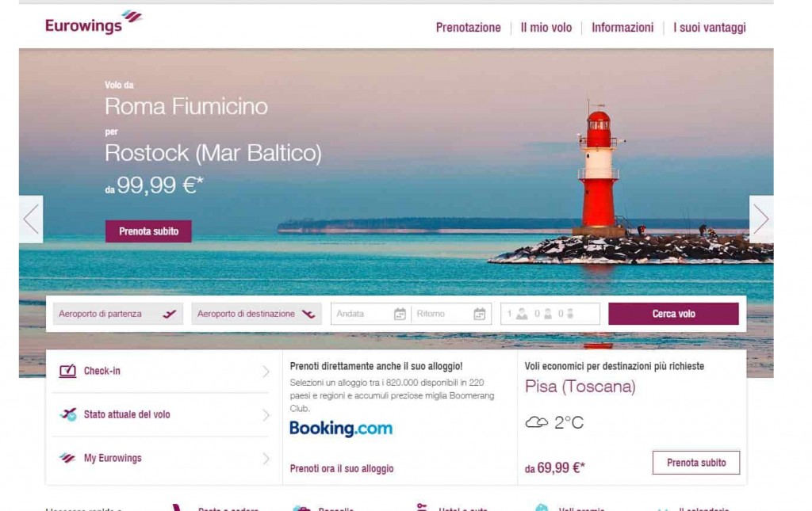Click the Check-in laptop icon
Screen dimensions: 812x511
point(67,371)
